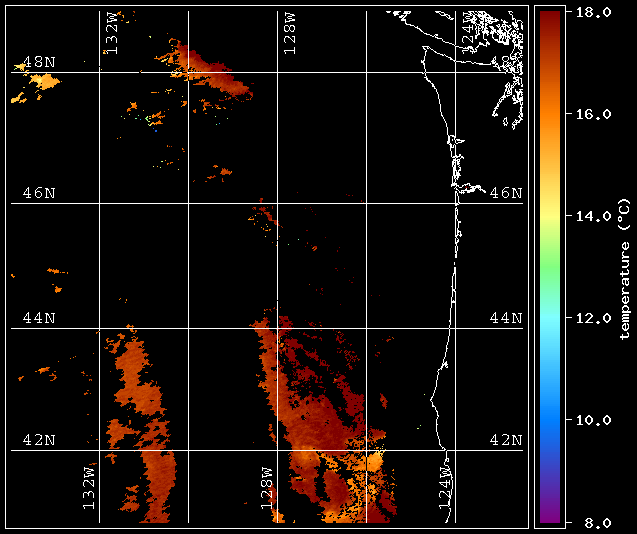Click the right-side 42N latitude label

click(505, 440)
